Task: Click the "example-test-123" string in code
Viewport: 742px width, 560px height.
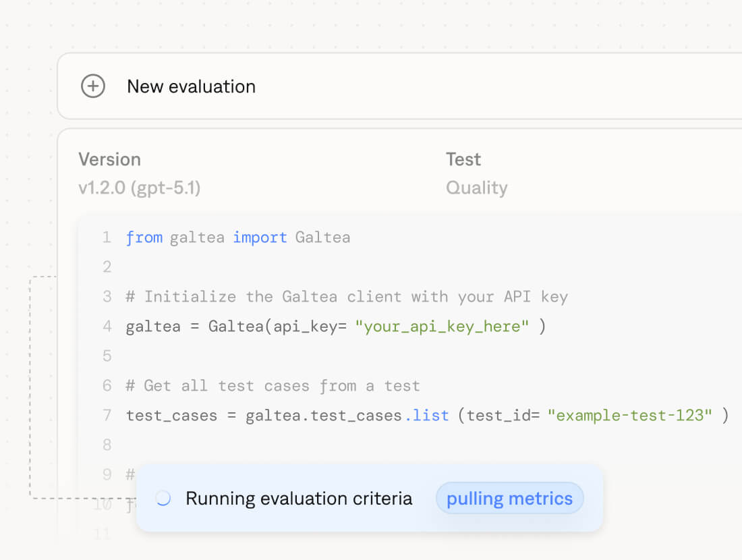Action: point(629,416)
